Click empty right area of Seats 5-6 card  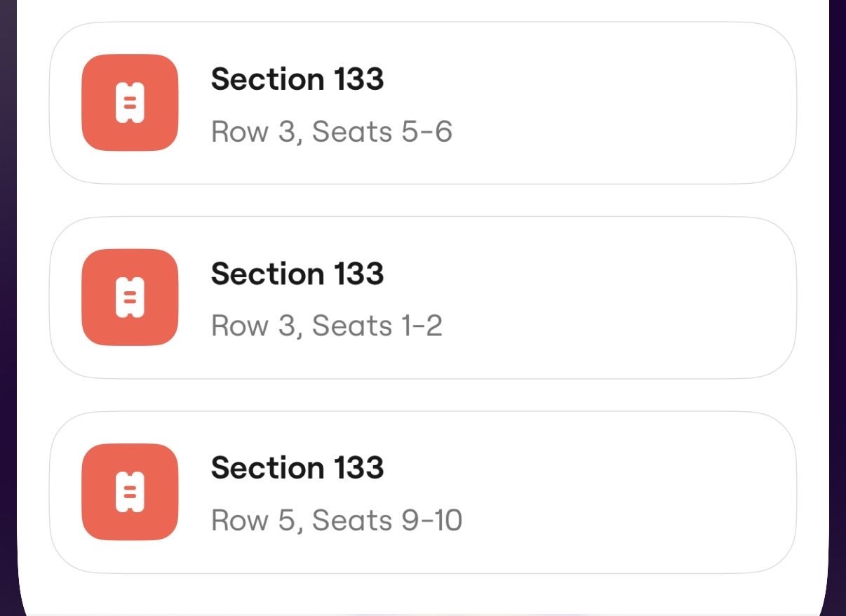point(666,103)
